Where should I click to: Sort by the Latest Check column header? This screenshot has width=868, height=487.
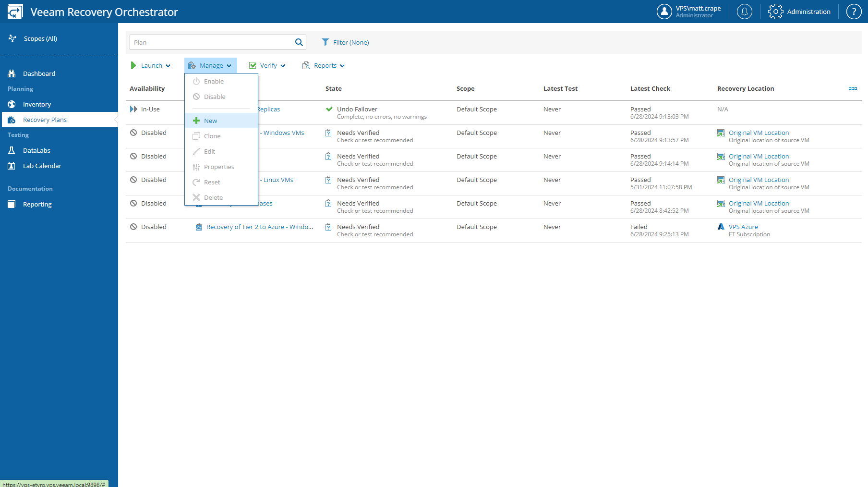click(x=650, y=89)
